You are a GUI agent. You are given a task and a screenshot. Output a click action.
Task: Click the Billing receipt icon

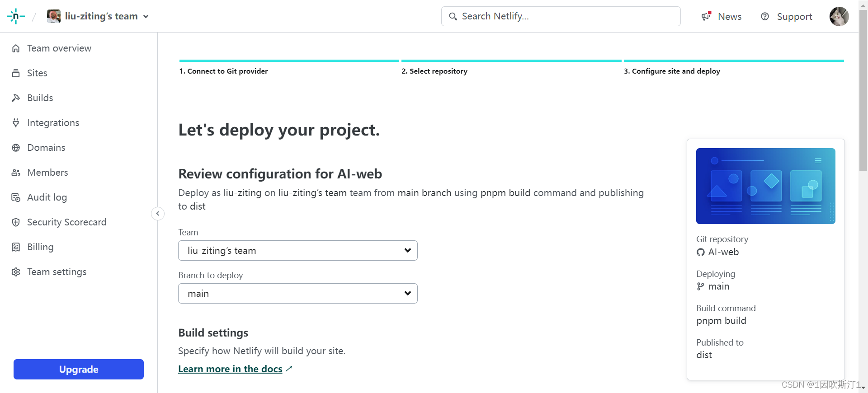coord(16,247)
